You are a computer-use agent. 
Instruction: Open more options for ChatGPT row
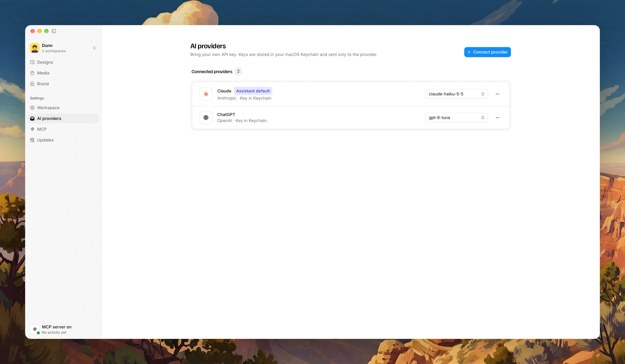(497, 117)
